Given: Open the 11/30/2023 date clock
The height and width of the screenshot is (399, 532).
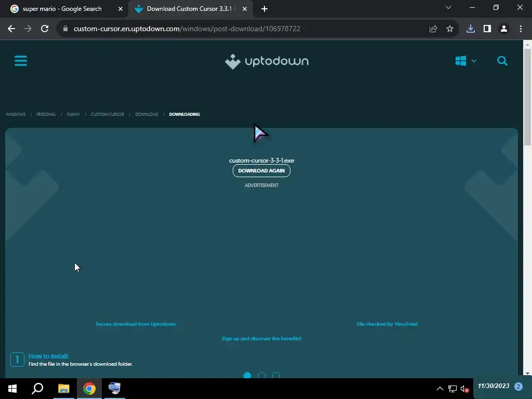Looking at the screenshot, I should pyautogui.click(x=494, y=386).
